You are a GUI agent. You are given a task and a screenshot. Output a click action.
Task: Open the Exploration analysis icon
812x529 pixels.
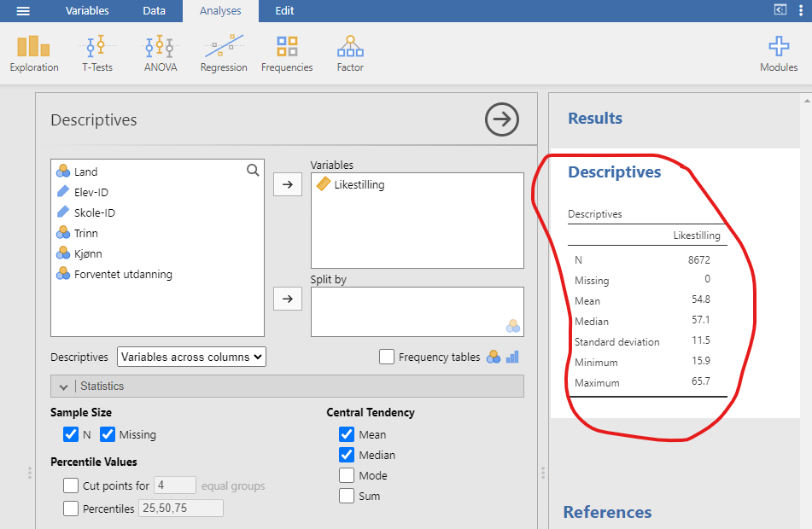pyautogui.click(x=33, y=52)
